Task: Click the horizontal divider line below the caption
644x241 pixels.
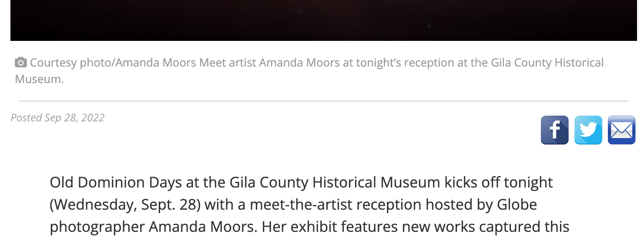Action: pos(323,101)
